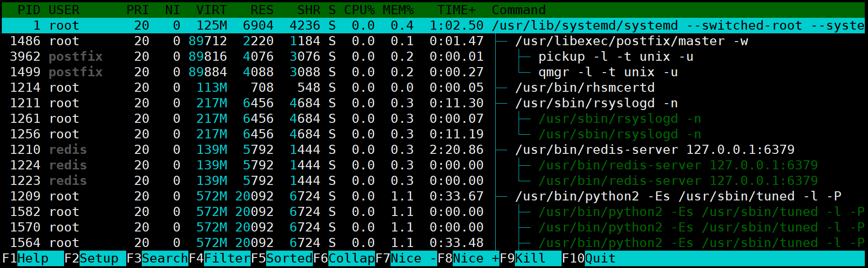Click the RES value 708
The image size is (868, 268).
coord(262,88)
